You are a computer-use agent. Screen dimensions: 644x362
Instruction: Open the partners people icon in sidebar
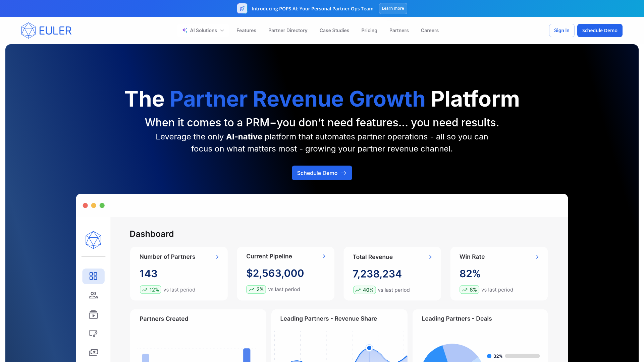[x=93, y=295]
